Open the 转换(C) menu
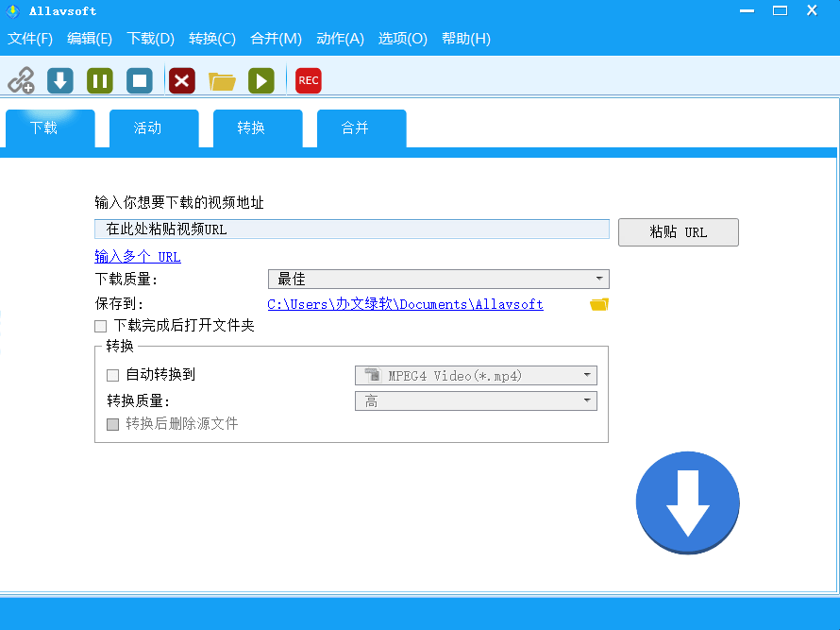 pyautogui.click(x=212, y=39)
